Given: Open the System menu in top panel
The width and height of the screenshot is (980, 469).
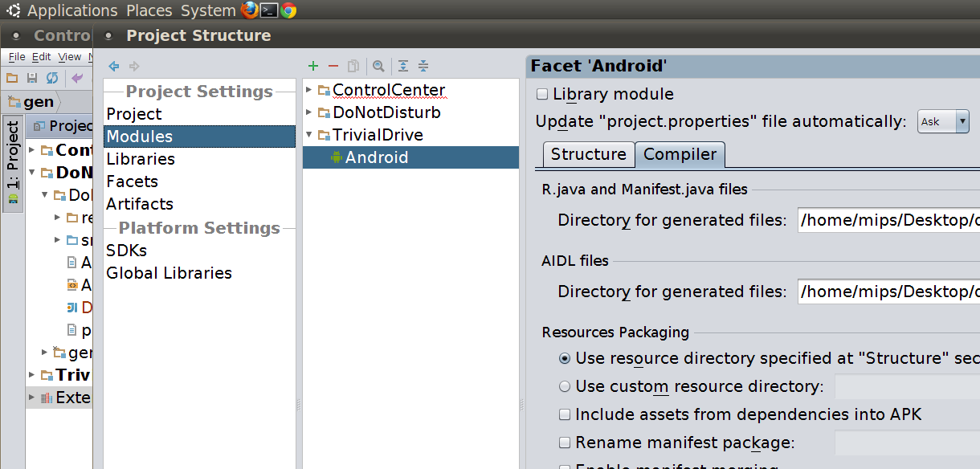Looking at the screenshot, I should pyautogui.click(x=208, y=10).
